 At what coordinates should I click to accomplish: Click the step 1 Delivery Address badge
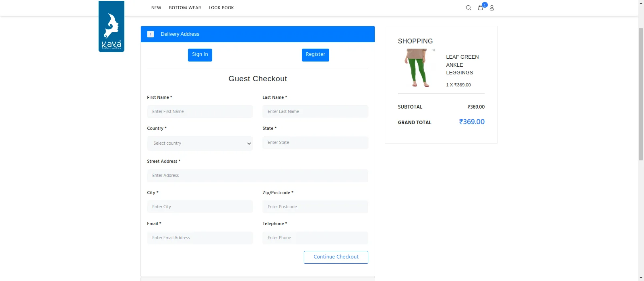coord(151,34)
